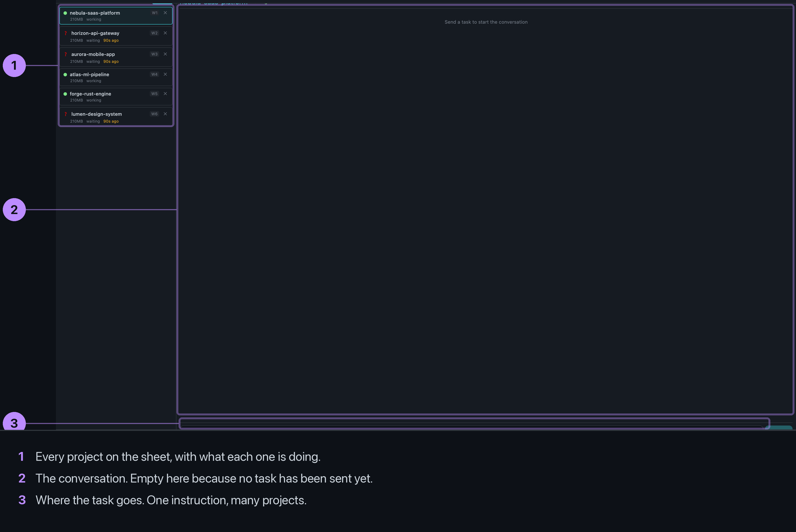The height and width of the screenshot is (532, 796).
Task: Click "90s ago" in horizon-api-gateway row
Action: [111, 40]
